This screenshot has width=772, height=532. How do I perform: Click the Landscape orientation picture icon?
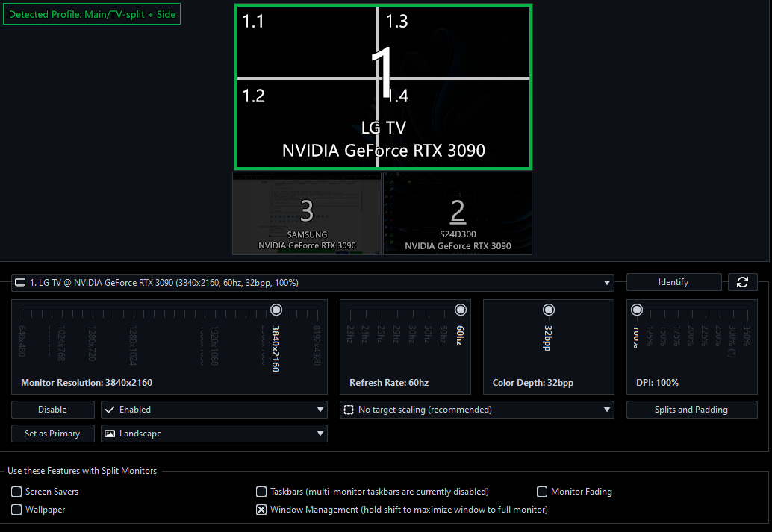[110, 434]
